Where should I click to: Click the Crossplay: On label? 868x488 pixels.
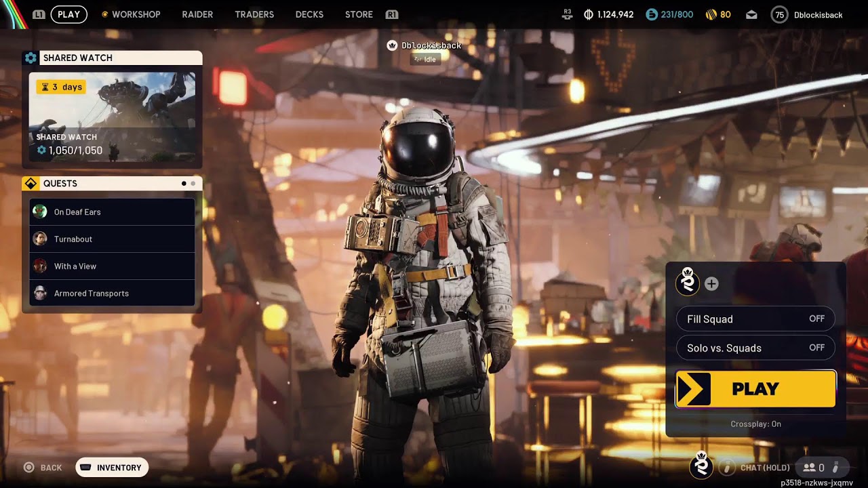[755, 424]
